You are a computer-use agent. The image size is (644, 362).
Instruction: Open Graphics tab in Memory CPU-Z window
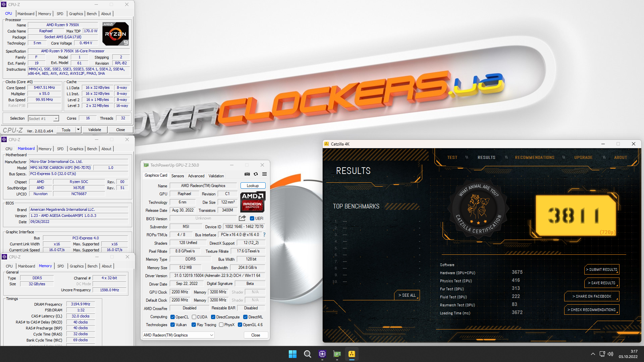tap(76, 266)
